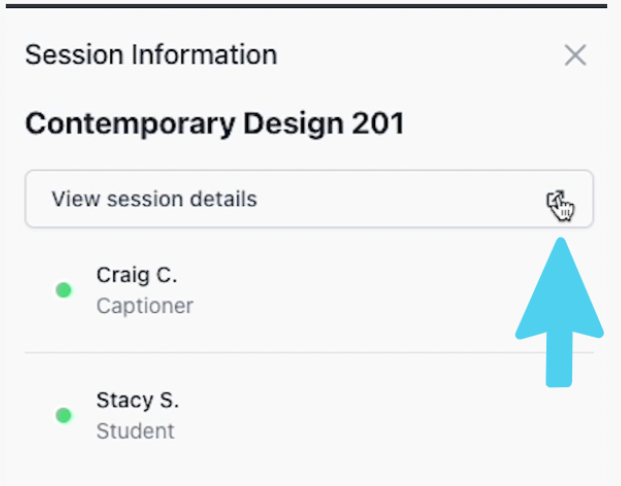Click the blue arrow annotation head
This screenshot has width=621, height=486.
tap(559, 289)
